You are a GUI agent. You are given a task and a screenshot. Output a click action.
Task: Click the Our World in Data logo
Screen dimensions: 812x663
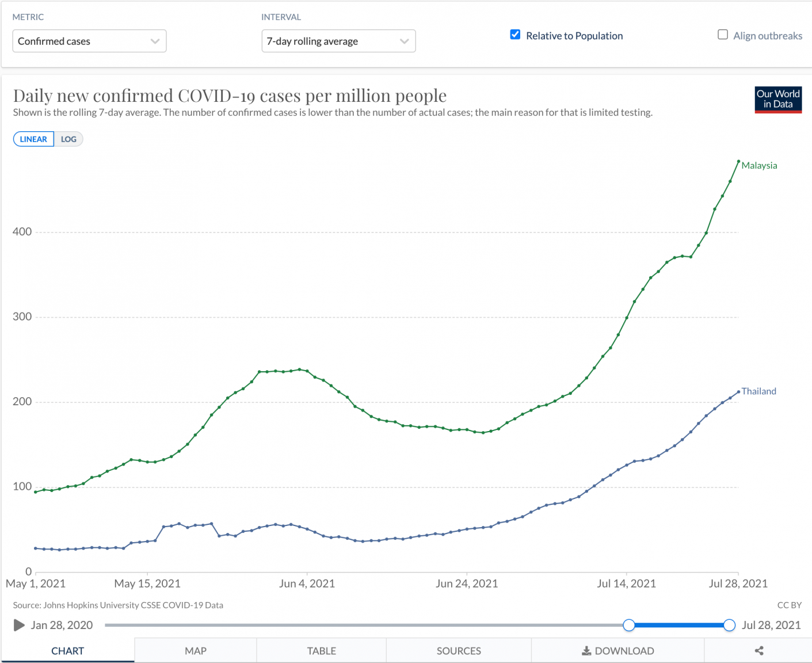(x=778, y=100)
